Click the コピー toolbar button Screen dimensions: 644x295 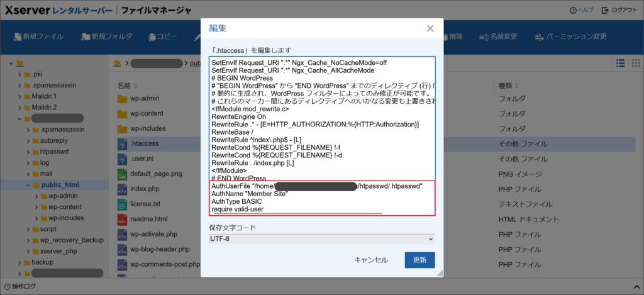(163, 36)
